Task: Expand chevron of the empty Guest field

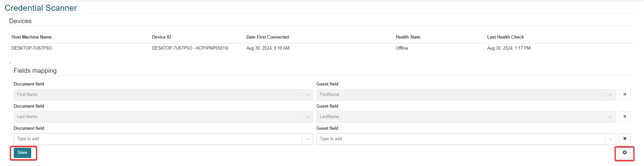Action: point(610,139)
